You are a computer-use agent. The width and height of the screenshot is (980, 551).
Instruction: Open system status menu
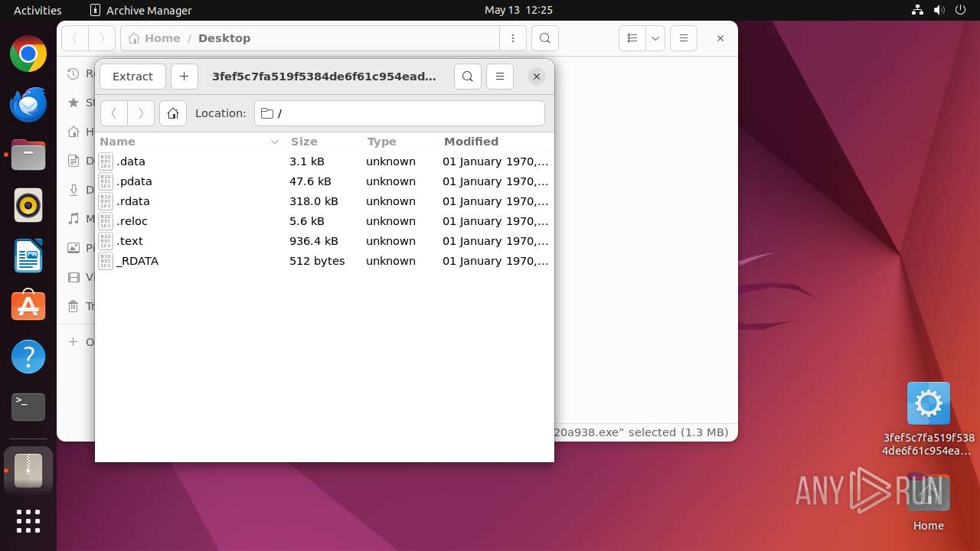[939, 10]
